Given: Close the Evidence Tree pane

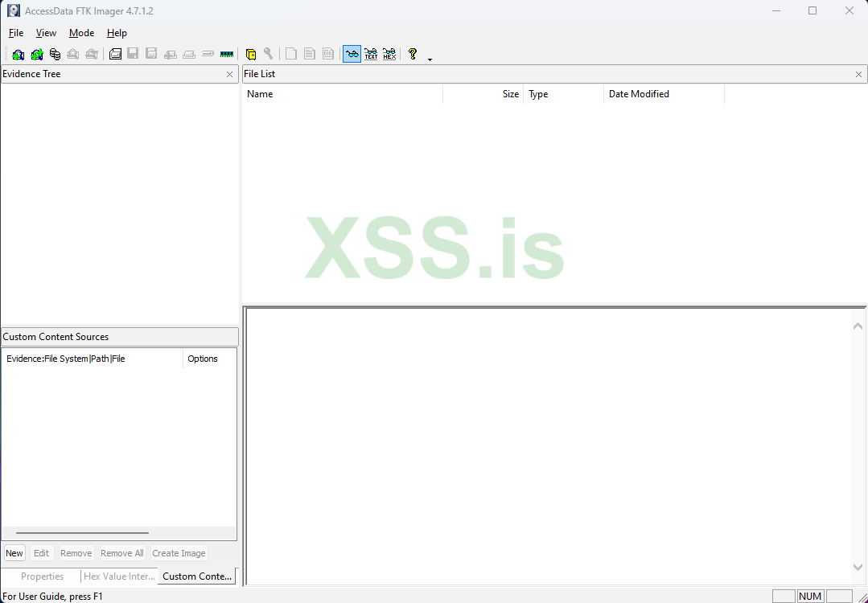Looking at the screenshot, I should [230, 74].
